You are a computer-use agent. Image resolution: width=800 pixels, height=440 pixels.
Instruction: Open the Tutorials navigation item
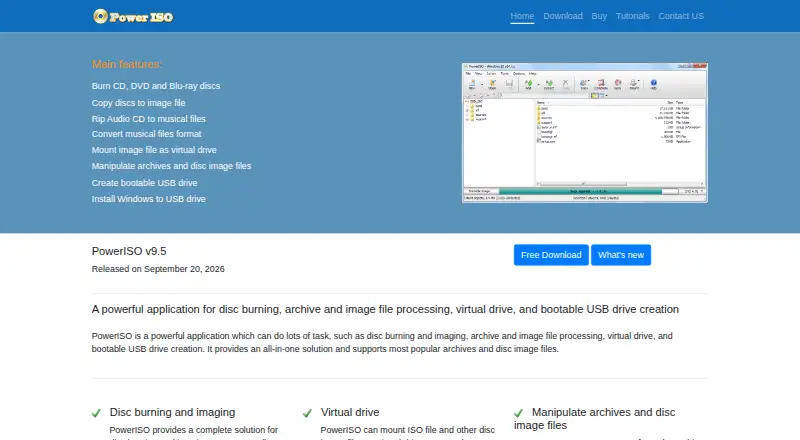(632, 16)
